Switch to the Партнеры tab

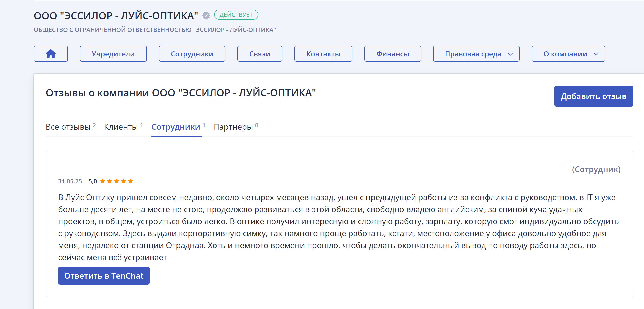[x=236, y=127]
